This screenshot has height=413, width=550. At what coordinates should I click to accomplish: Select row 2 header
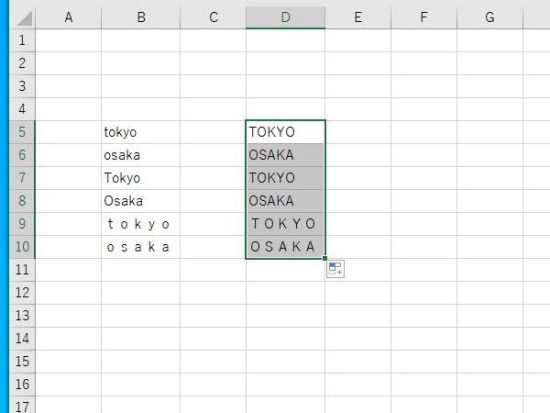[x=22, y=63]
